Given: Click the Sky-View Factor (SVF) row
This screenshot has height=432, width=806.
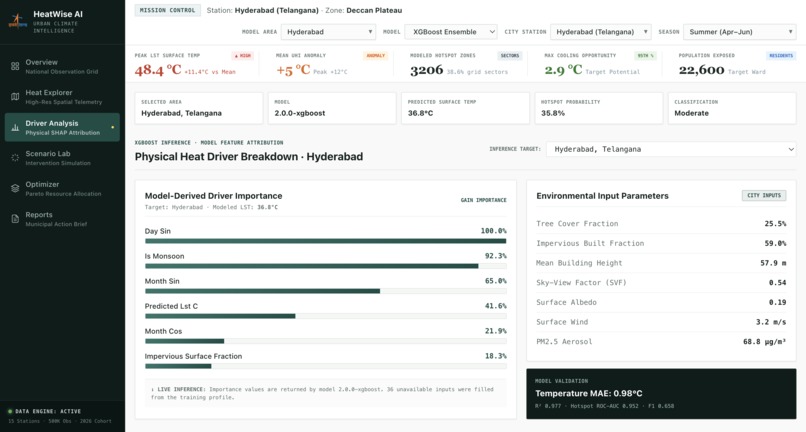Looking at the screenshot, I should [x=661, y=282].
